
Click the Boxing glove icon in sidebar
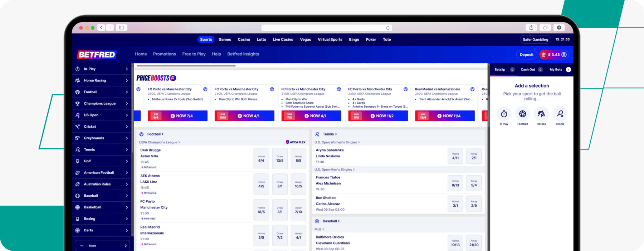click(77, 219)
